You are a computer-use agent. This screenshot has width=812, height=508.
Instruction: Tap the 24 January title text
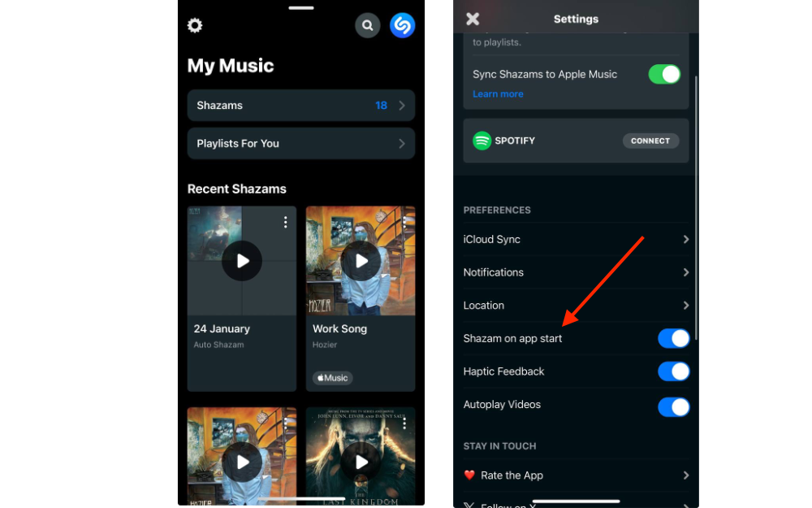(222, 328)
